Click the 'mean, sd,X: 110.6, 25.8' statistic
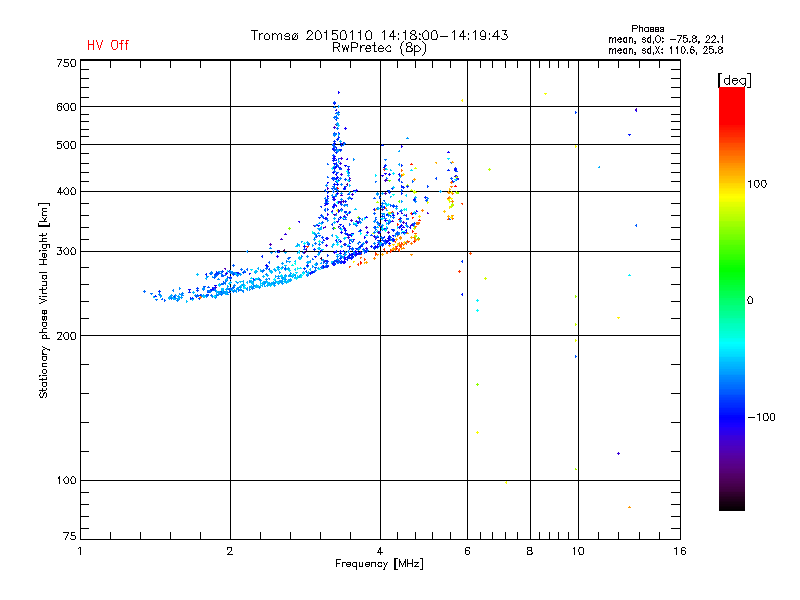 [666, 50]
